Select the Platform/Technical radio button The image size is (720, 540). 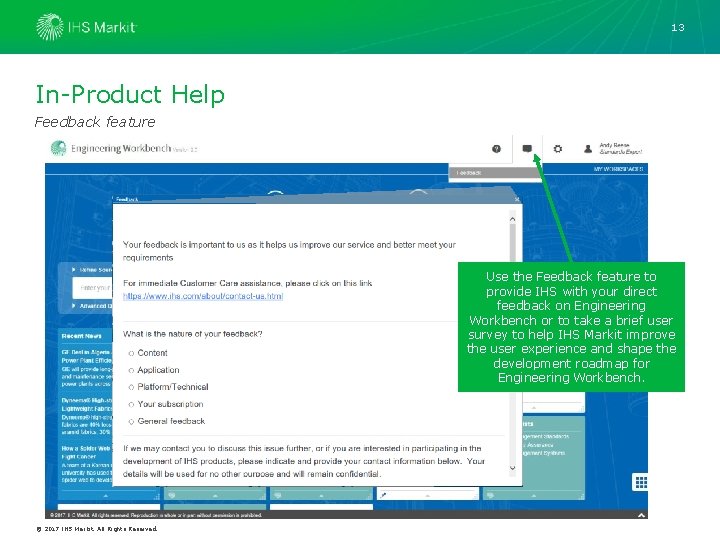(131, 387)
